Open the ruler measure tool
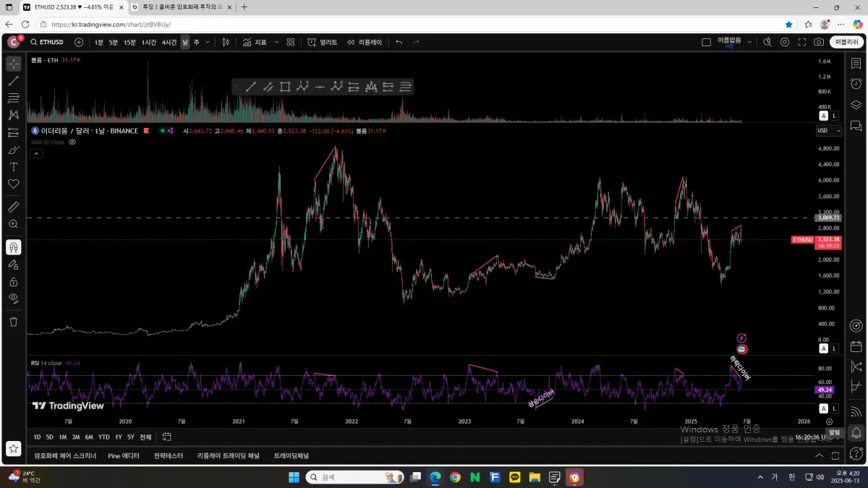The height and width of the screenshot is (488, 868). point(13,207)
